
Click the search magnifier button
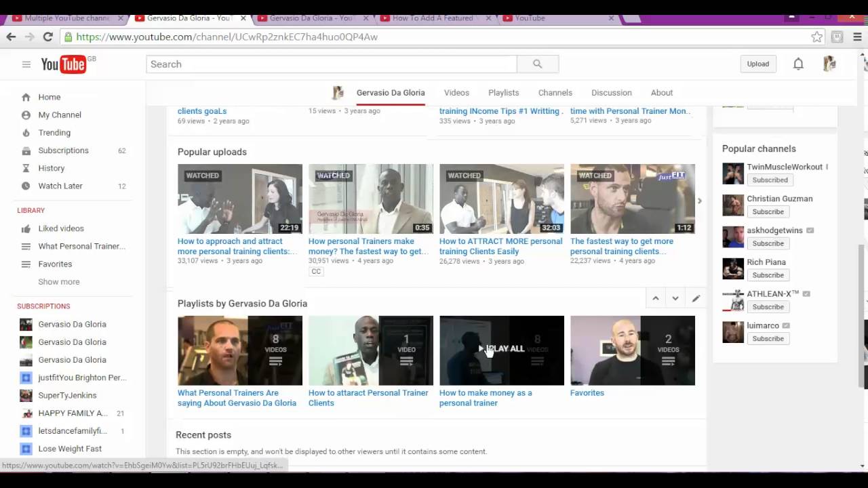[x=537, y=64]
